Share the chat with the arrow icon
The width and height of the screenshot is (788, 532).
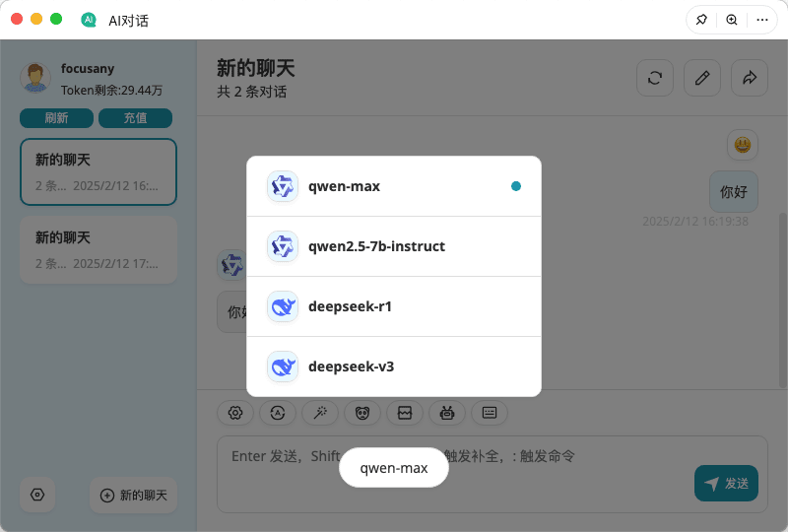pos(750,78)
